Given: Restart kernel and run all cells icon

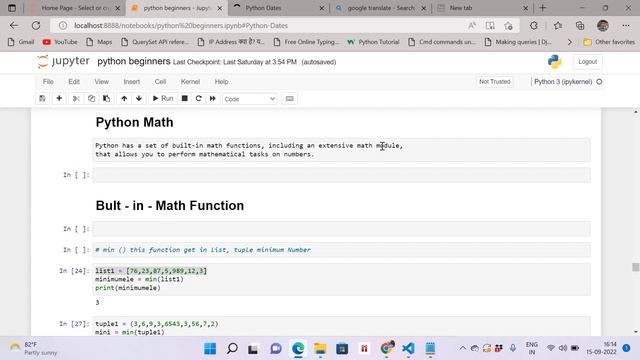Looking at the screenshot, I should click(x=213, y=99).
